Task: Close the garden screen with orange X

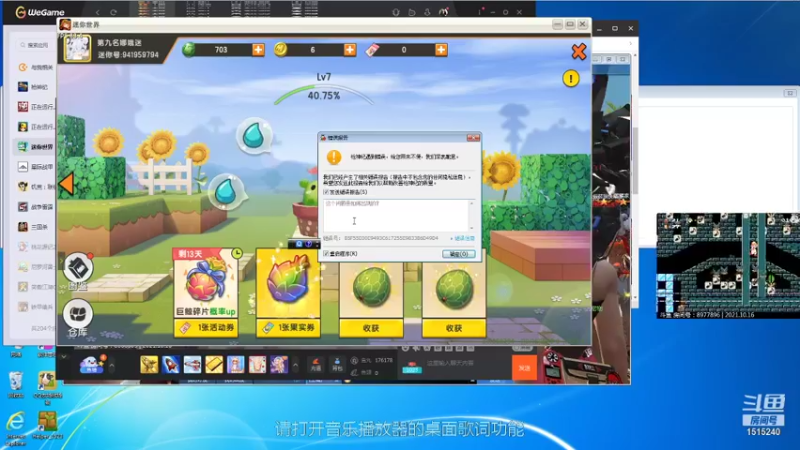Action: (579, 52)
